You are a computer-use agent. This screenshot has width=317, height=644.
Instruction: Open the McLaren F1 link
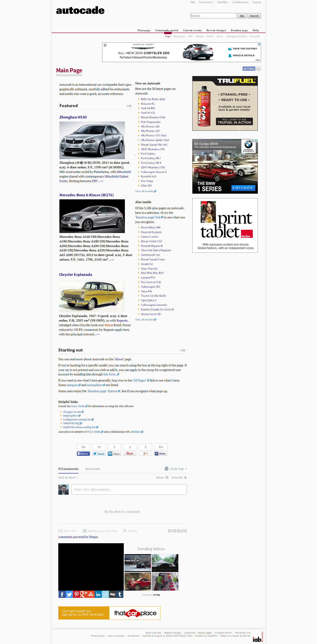click(148, 104)
